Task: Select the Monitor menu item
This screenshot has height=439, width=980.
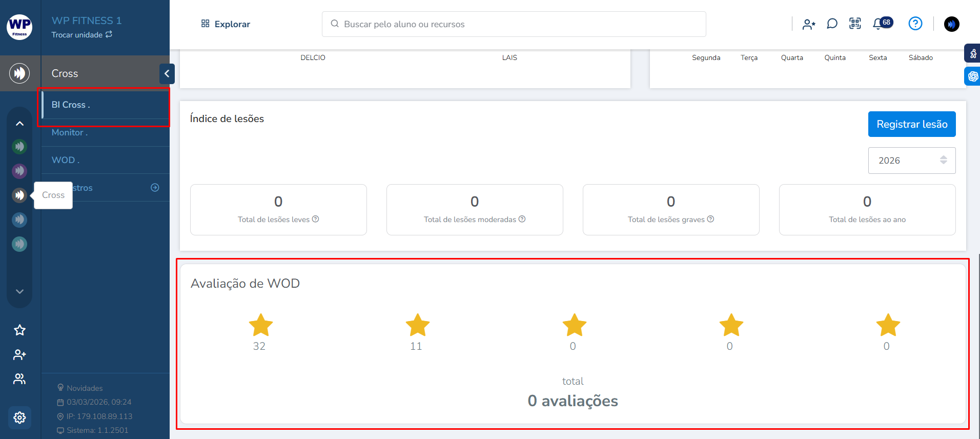Action: [x=70, y=133]
